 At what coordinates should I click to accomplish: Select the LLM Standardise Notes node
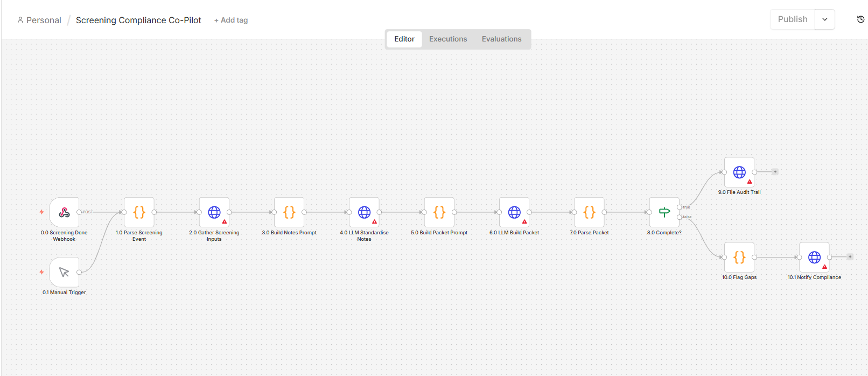[364, 212]
